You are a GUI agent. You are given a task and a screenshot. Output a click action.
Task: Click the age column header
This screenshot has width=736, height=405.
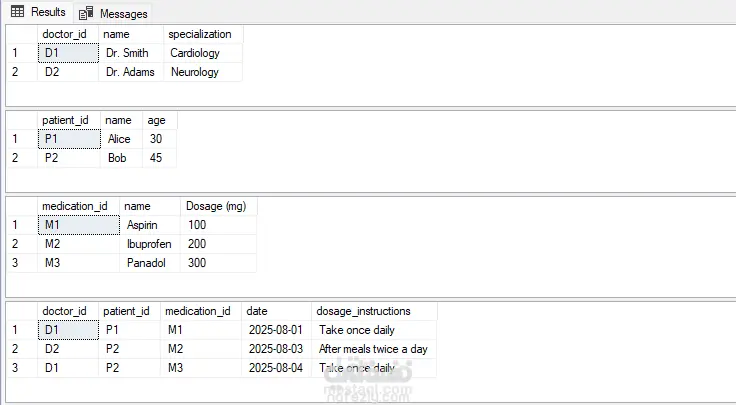click(x=157, y=120)
